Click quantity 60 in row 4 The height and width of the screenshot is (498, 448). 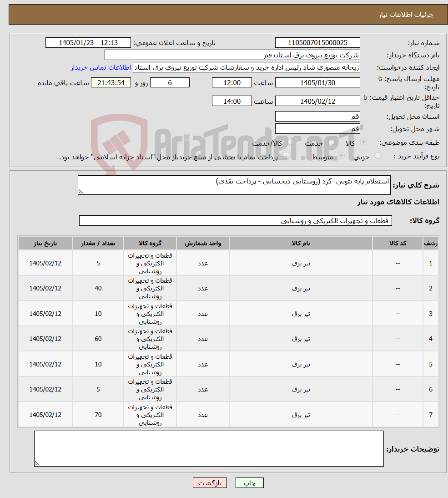98,339
